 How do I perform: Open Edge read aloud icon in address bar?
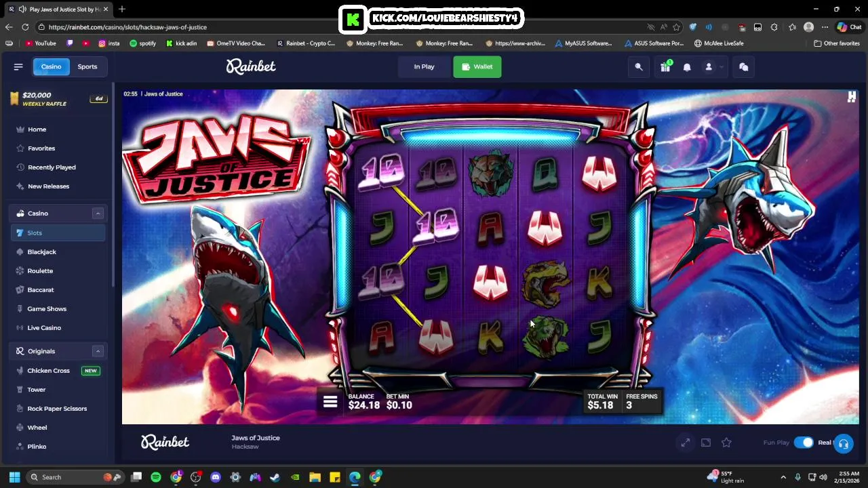click(x=664, y=27)
